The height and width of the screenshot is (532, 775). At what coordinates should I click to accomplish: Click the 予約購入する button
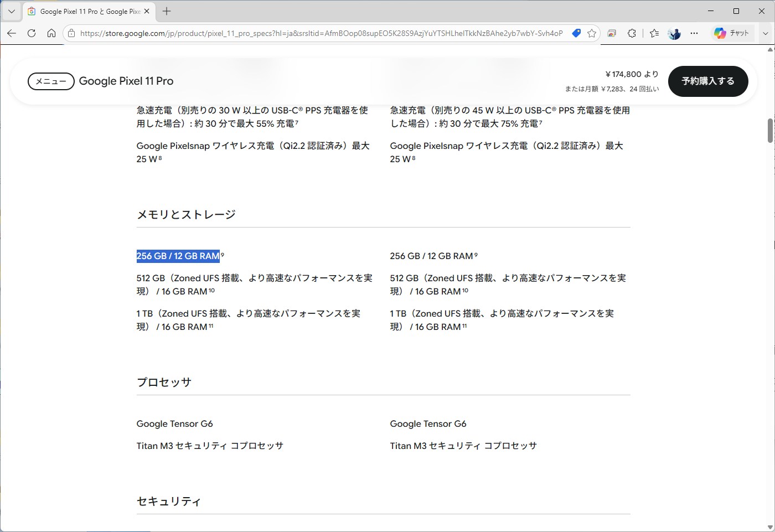[708, 81]
